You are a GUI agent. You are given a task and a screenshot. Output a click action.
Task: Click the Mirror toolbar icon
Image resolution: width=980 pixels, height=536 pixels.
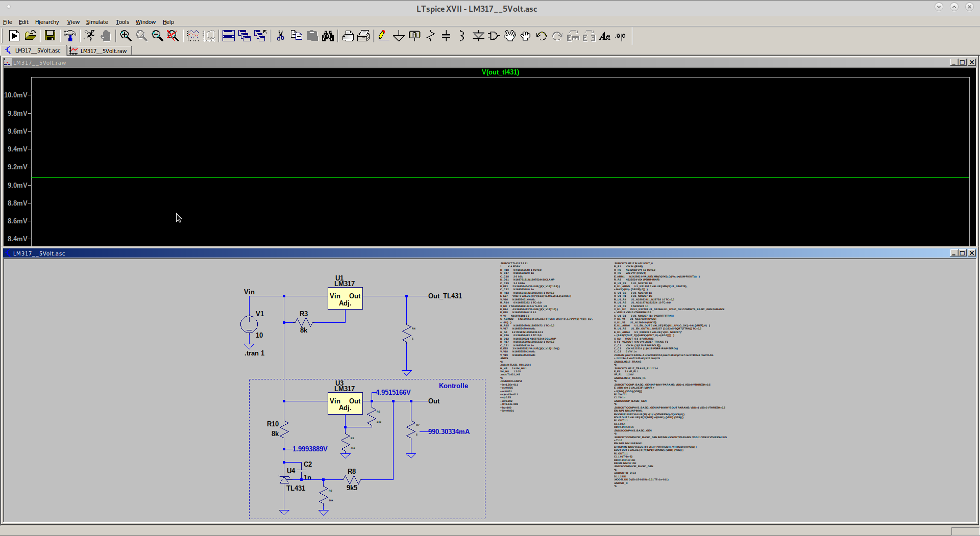click(x=589, y=36)
